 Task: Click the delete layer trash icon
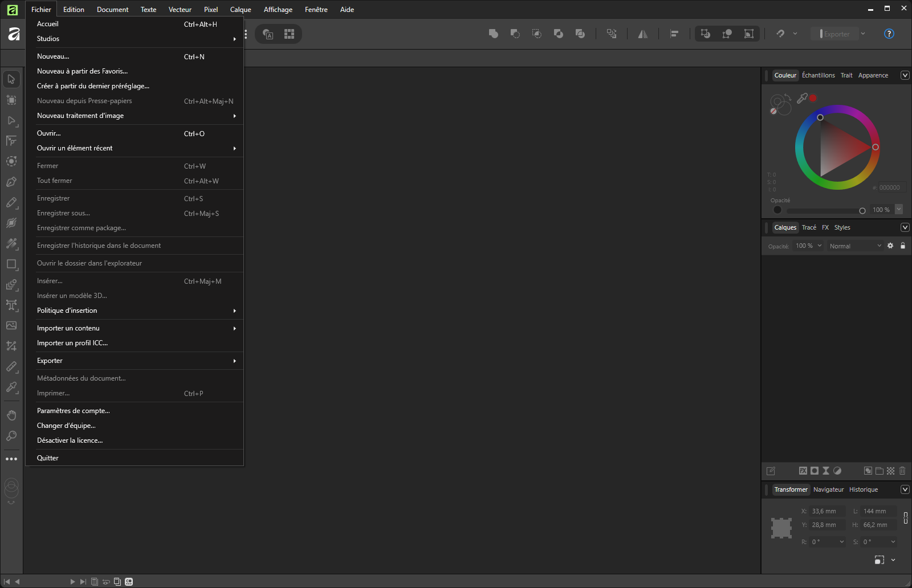pos(902,471)
